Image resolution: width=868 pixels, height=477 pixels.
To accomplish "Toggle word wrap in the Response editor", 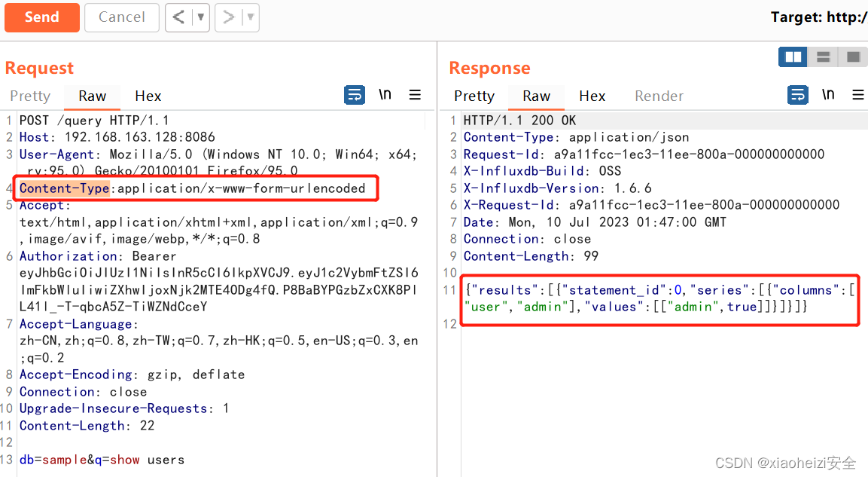I will coord(797,95).
